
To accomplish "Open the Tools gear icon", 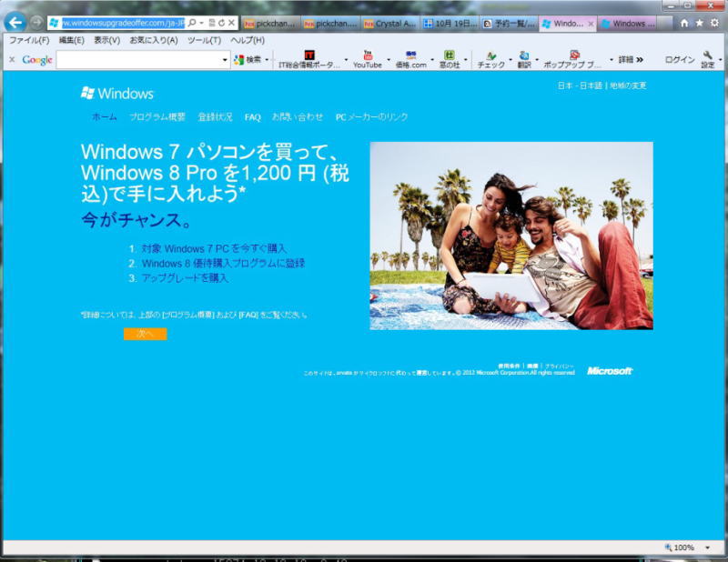I will point(714,23).
